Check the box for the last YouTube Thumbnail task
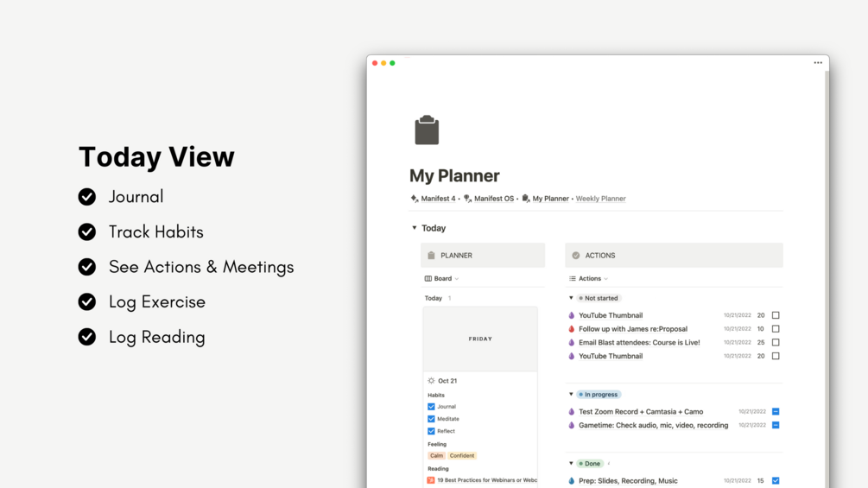The width and height of the screenshot is (868, 488). tap(776, 357)
